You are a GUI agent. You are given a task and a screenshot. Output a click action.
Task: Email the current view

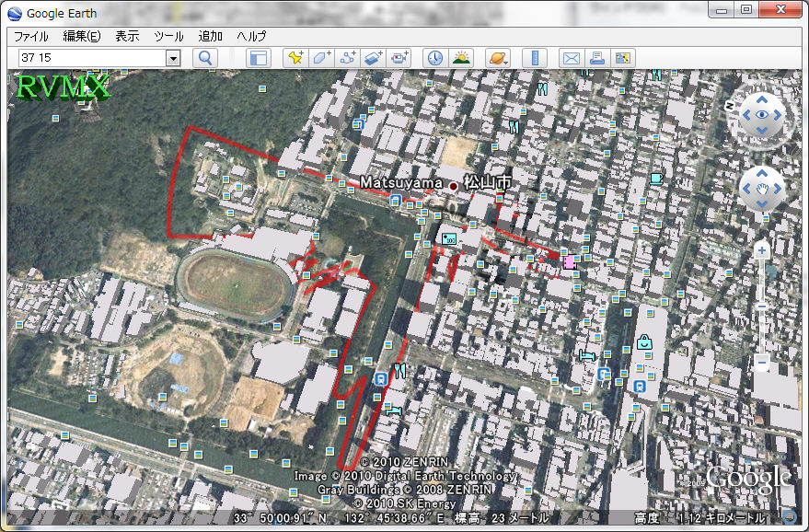(572, 58)
